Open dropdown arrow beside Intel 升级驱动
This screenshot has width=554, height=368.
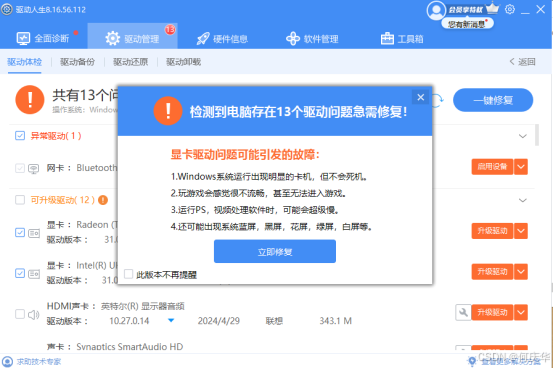click(x=521, y=272)
